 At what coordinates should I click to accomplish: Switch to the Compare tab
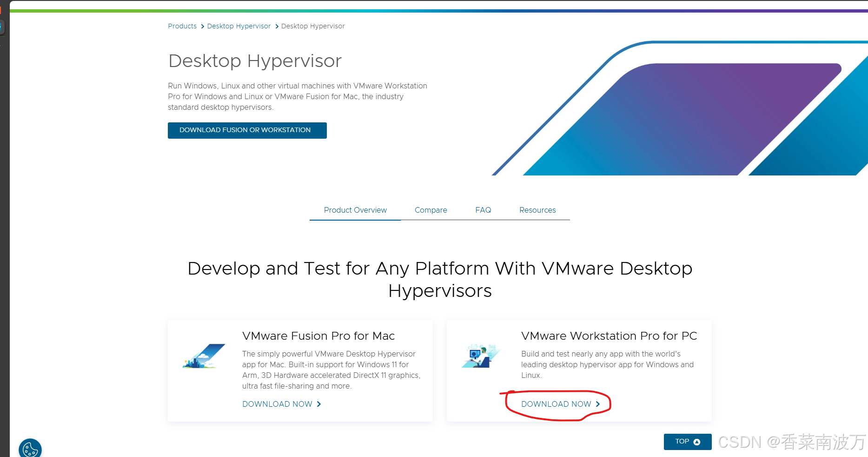coord(431,210)
